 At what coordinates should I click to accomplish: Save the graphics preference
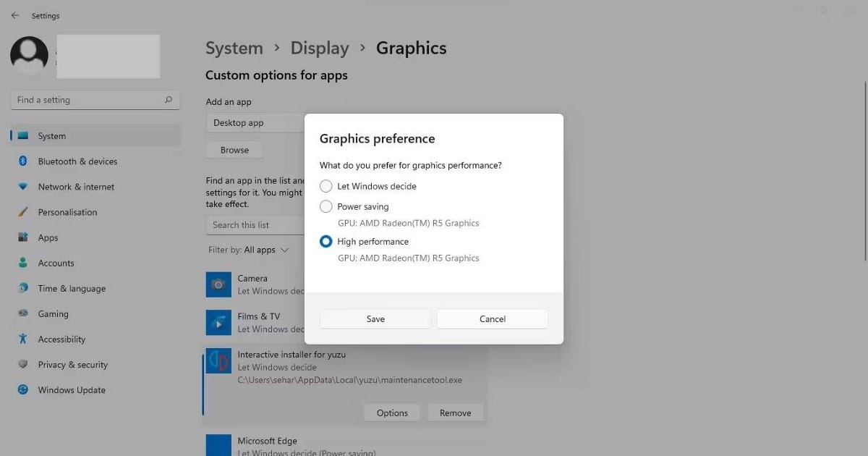(375, 318)
